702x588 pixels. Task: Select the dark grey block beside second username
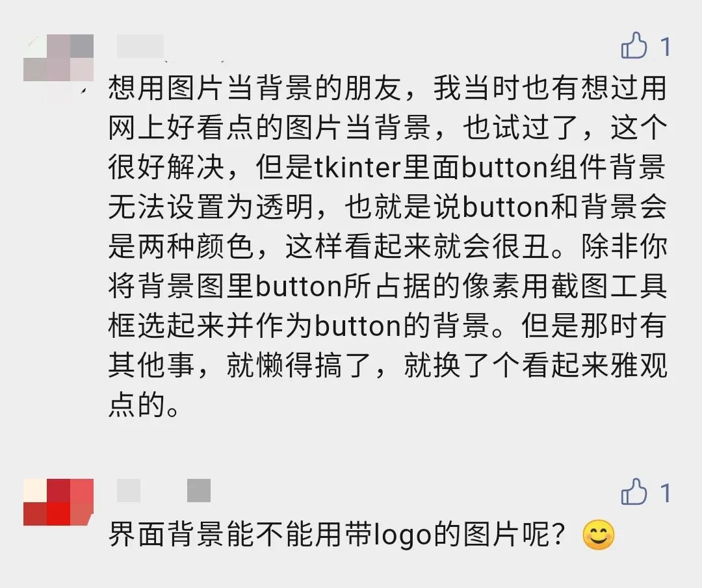(199, 491)
